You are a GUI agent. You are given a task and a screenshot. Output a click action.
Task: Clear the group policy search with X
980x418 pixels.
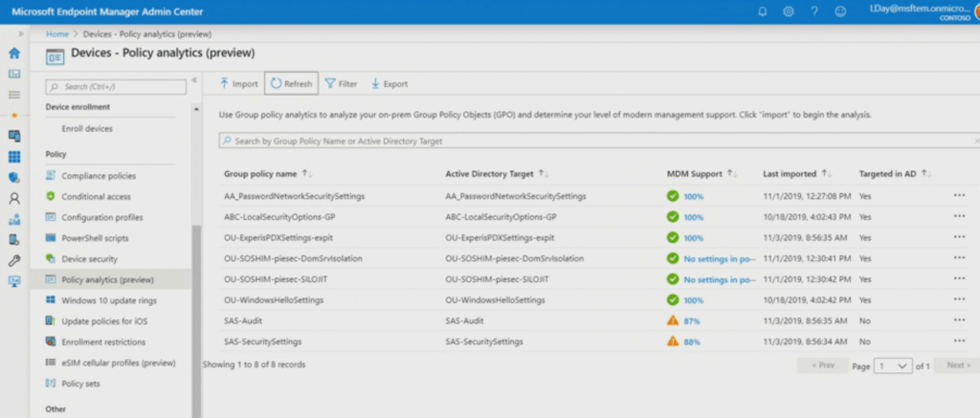(x=976, y=142)
